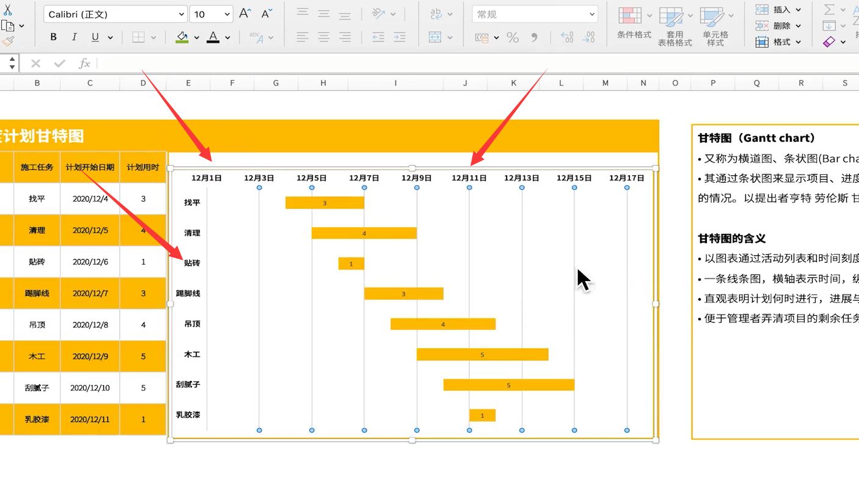Viewport: 859px width, 504px height.
Task: Toggle Underline formatting
Action: point(95,37)
